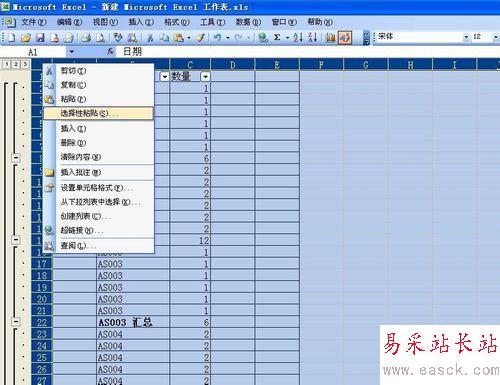Choose 查阅 from the context menu
Screen dimensions: 500x385
pyautogui.click(x=99, y=246)
